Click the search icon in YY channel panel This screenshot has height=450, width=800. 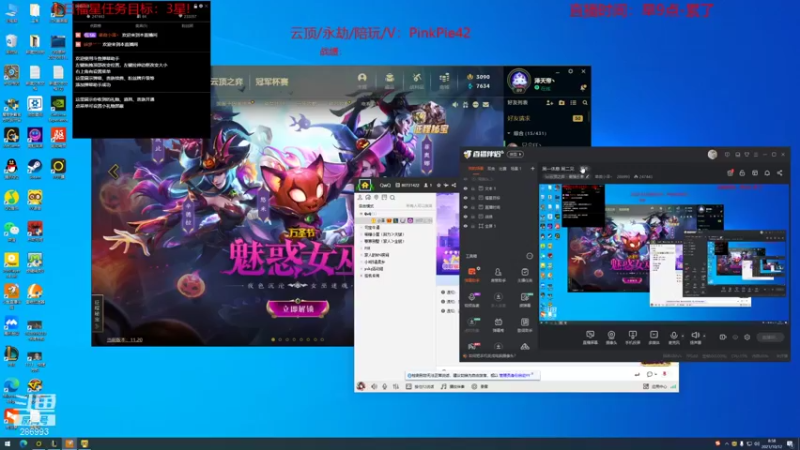pos(392,197)
